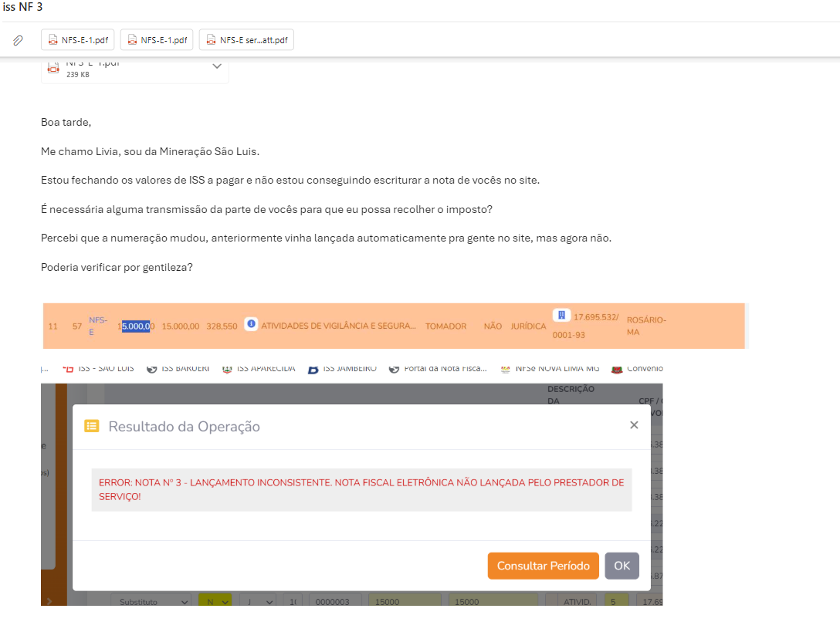The width and height of the screenshot is (840, 622).
Task: Click the paperclip attachments icon
Action: click(x=18, y=40)
